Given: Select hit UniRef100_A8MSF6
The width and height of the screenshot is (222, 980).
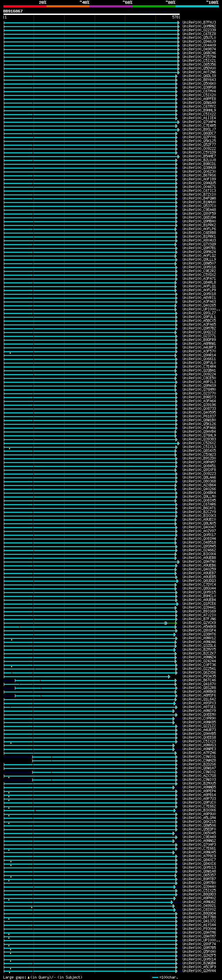Looking at the screenshot, I should click(199, 696).
